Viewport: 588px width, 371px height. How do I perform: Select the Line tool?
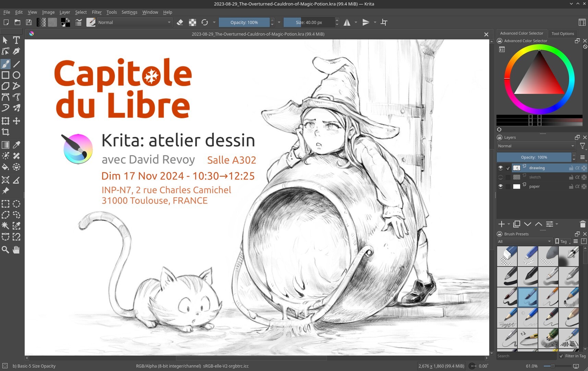(x=16, y=64)
